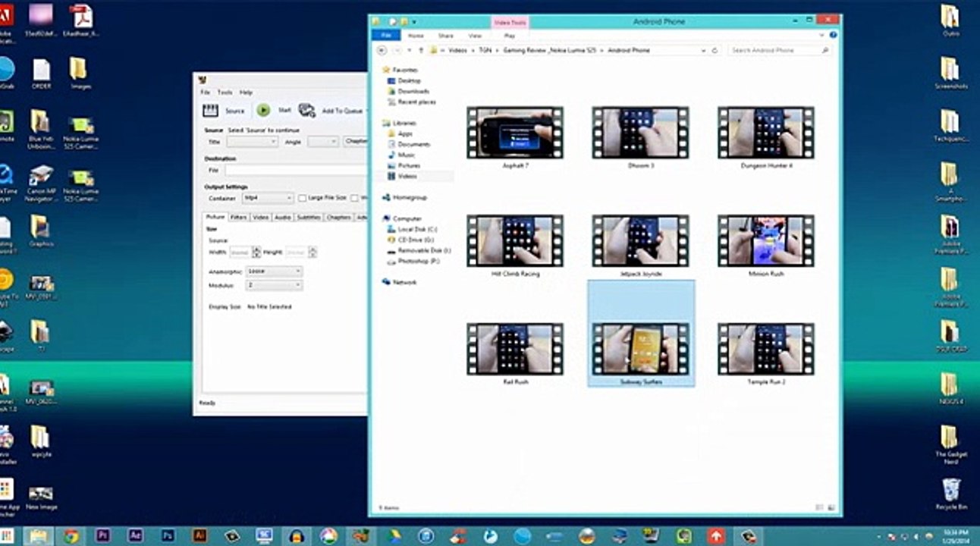
Task: Expand the Title dropdown in HandBrake
Action: 253,142
